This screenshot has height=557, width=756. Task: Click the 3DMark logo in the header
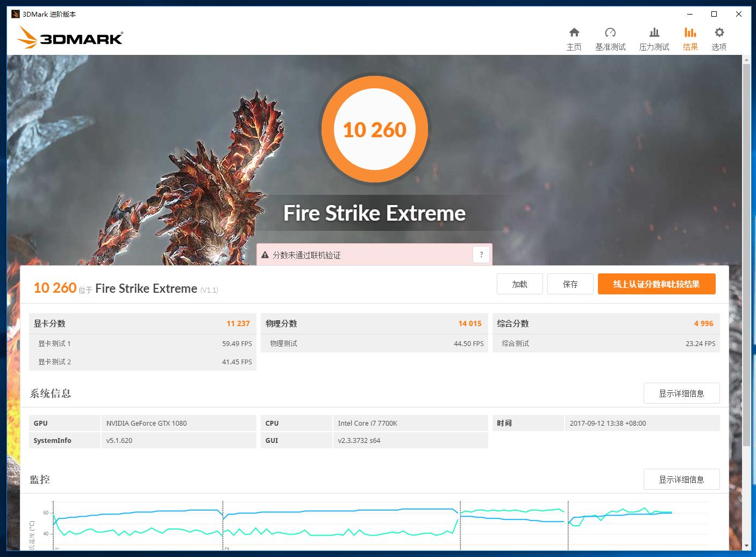70,38
